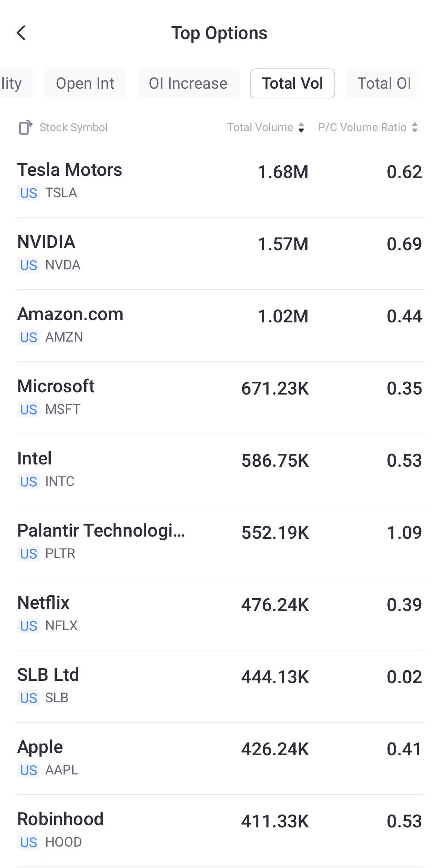Sort by P/C Volume Ratio arrows
This screenshot has height=868, width=440.
[415, 127]
